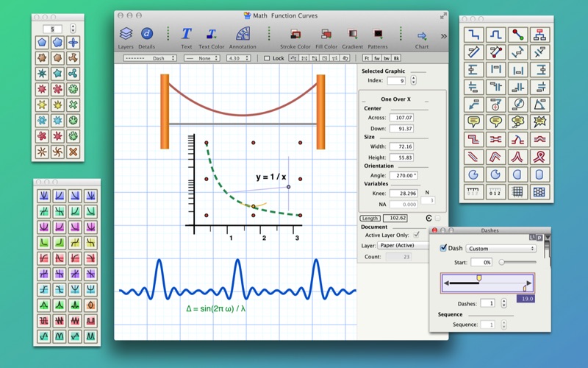
Task: Click the lower yellow dash end marker
Action: (525, 288)
